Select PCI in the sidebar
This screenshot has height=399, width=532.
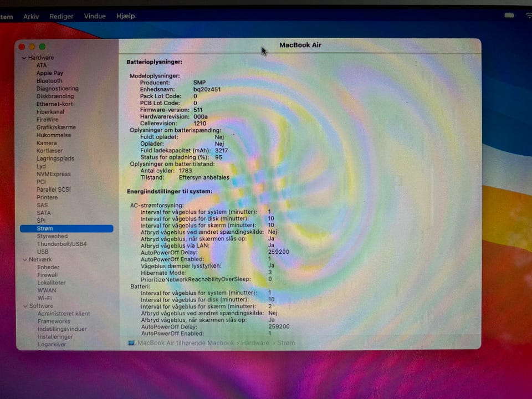[x=41, y=182]
